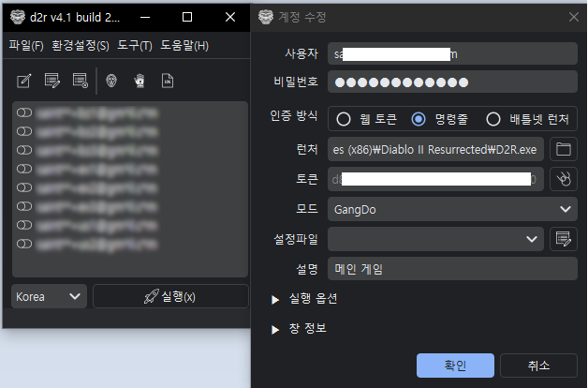Toggle the third account row switch

point(24,150)
